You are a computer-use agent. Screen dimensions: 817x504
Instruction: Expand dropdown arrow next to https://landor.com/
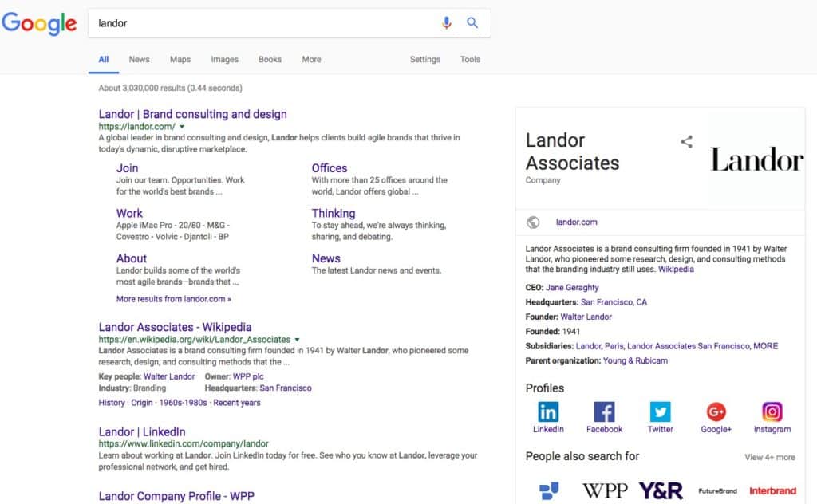(x=182, y=127)
